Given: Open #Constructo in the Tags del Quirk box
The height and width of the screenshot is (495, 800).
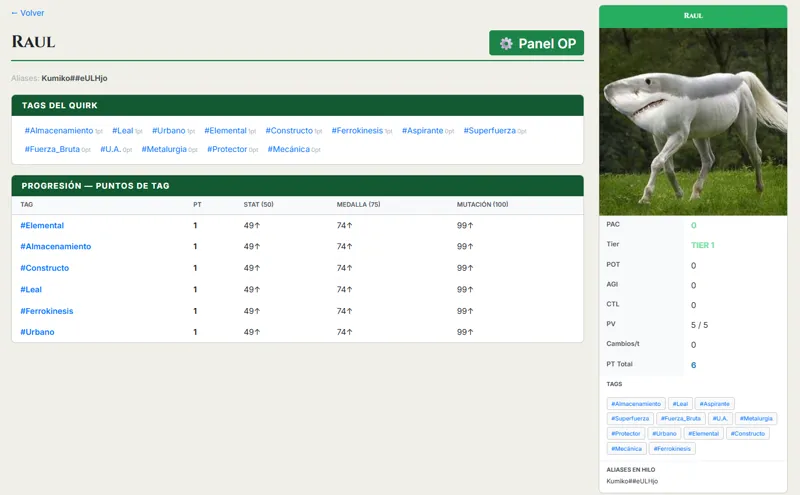Looking at the screenshot, I should (x=289, y=131).
